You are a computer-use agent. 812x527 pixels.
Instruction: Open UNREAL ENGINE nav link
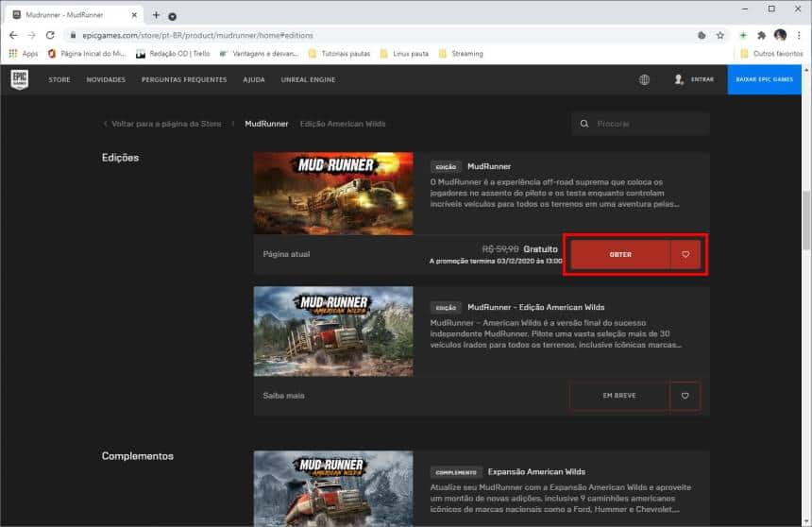308,79
